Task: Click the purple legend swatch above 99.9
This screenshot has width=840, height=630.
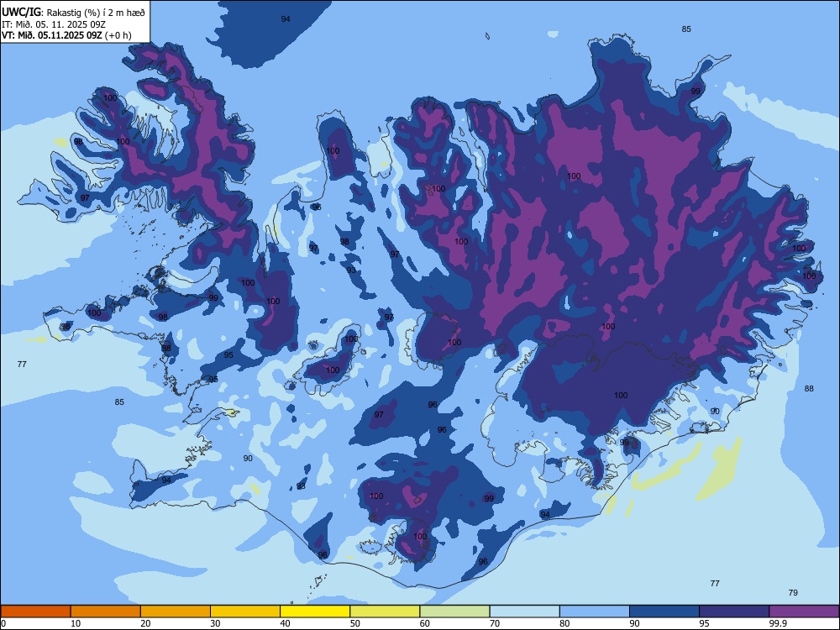Action: 804,612
